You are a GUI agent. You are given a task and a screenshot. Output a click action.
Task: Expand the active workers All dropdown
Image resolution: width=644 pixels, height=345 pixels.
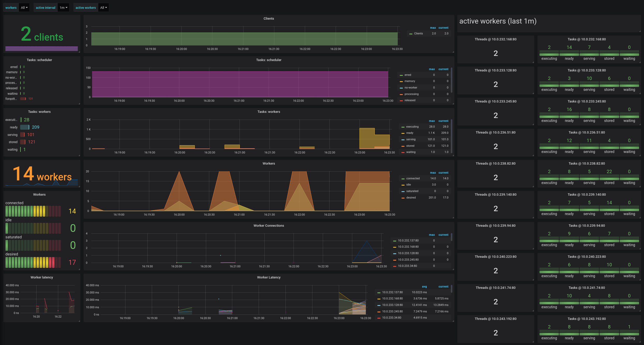[103, 8]
